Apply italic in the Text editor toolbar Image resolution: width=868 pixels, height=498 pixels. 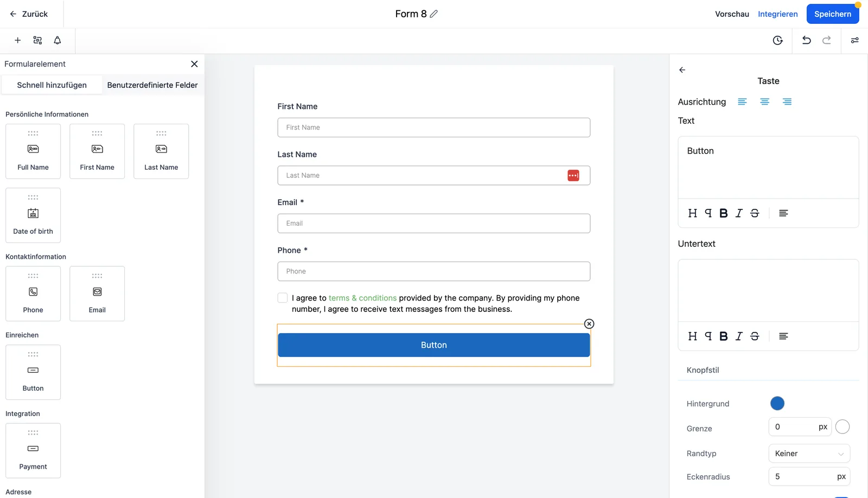(x=739, y=213)
